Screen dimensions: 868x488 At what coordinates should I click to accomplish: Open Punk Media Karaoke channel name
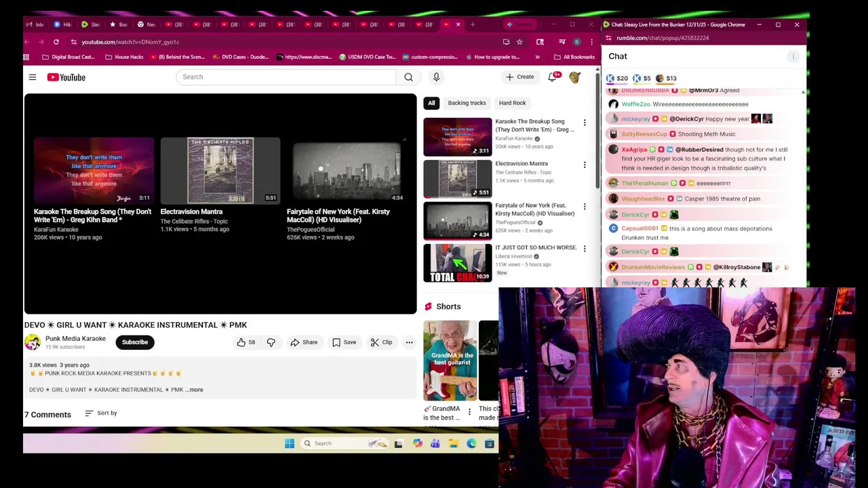[75, 339]
